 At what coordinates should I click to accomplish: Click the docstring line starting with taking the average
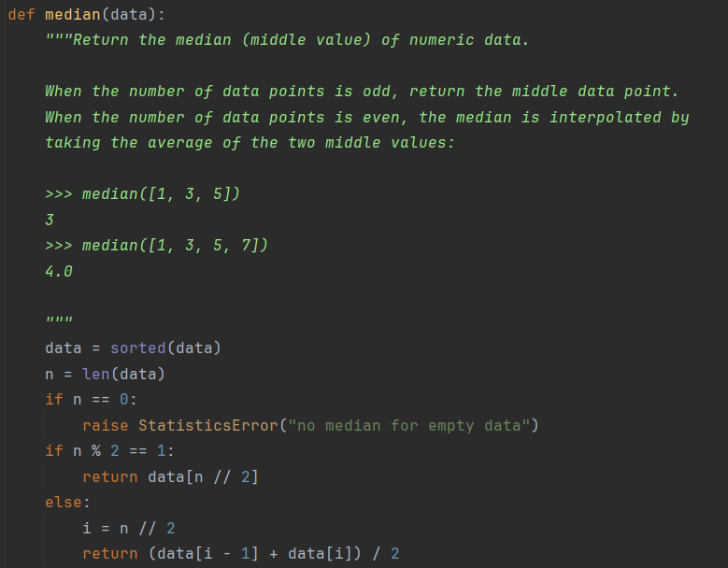click(x=250, y=142)
